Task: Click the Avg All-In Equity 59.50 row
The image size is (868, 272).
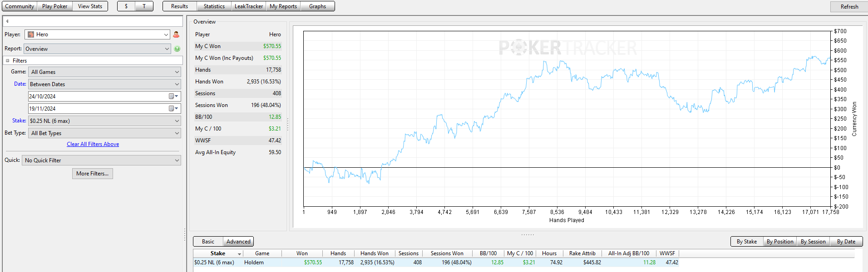Action: coord(238,152)
